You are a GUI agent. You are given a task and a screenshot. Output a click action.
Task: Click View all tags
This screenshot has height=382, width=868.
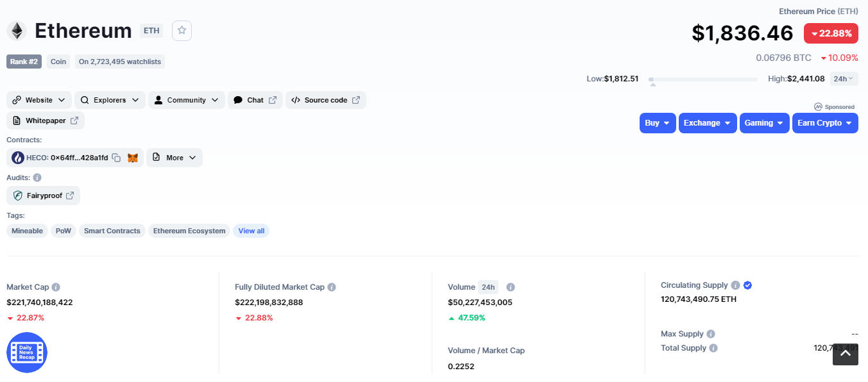click(x=251, y=231)
